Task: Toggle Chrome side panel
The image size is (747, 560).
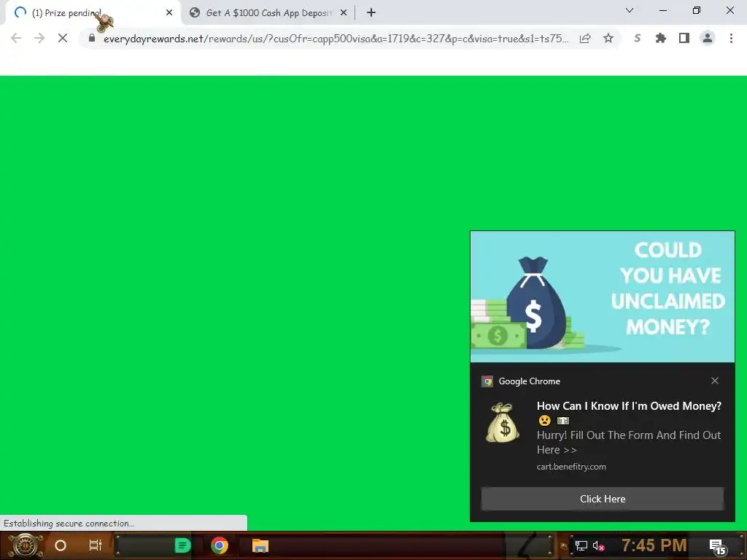Action: (x=684, y=38)
